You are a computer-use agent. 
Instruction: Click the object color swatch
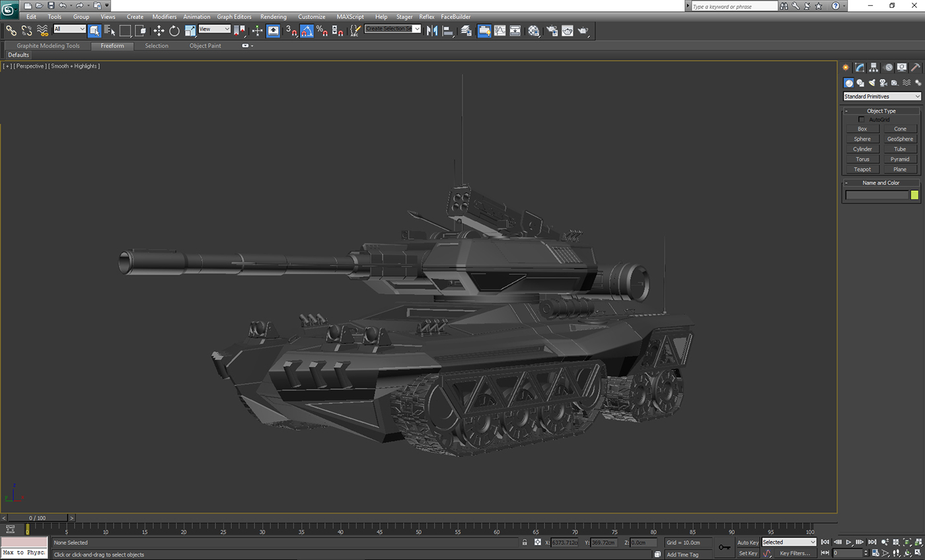click(913, 195)
